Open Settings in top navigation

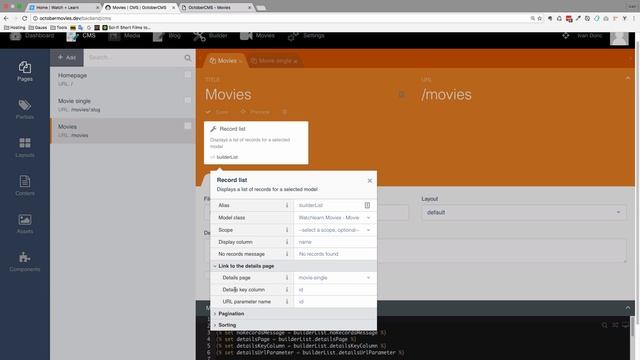coord(306,36)
